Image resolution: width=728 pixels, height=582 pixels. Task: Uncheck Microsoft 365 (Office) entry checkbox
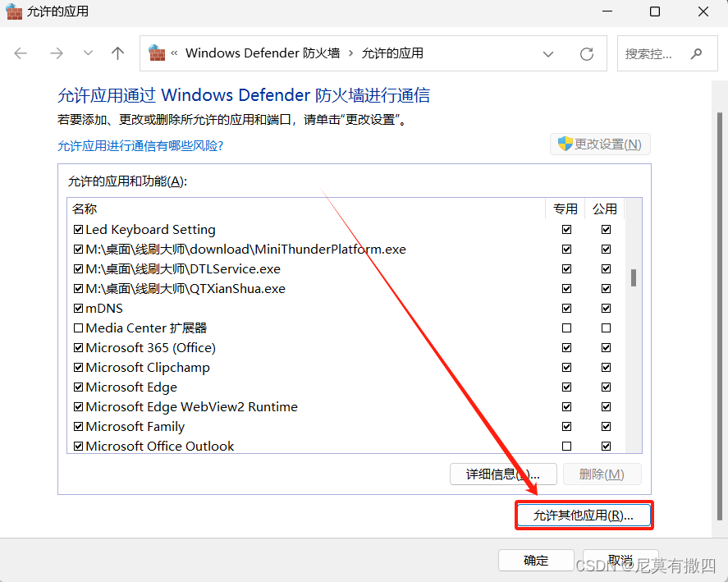pos(79,347)
